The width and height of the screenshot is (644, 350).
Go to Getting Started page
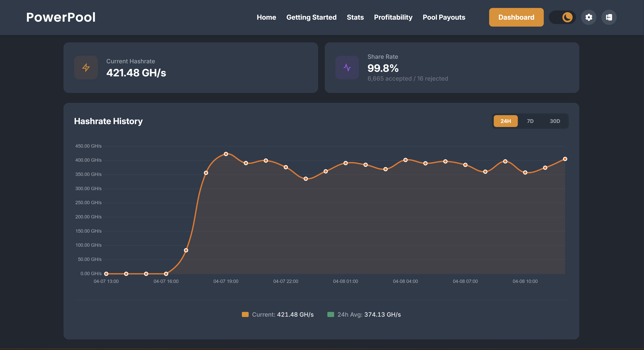point(311,17)
